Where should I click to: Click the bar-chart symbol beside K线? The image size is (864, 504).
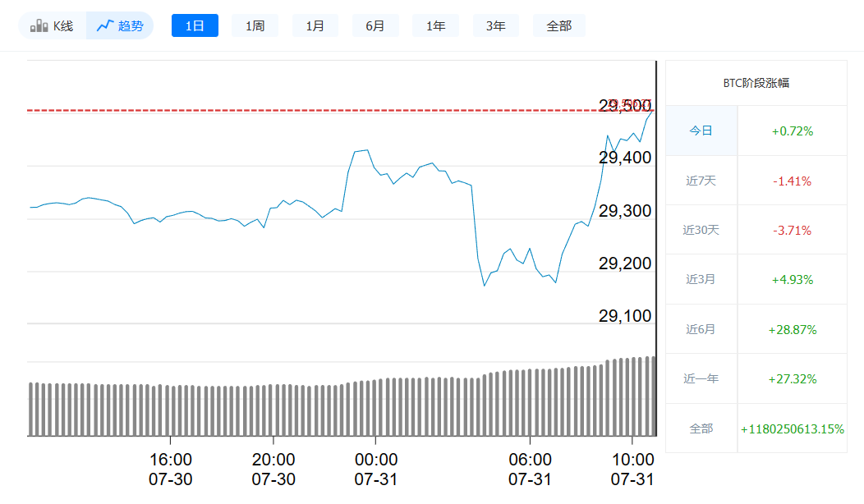tap(37, 25)
